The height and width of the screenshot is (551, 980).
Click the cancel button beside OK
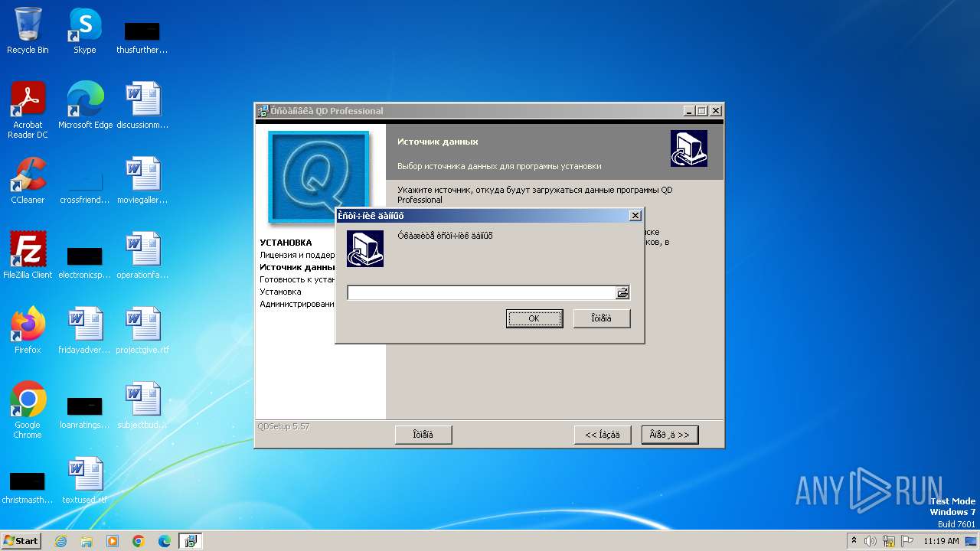pos(602,318)
